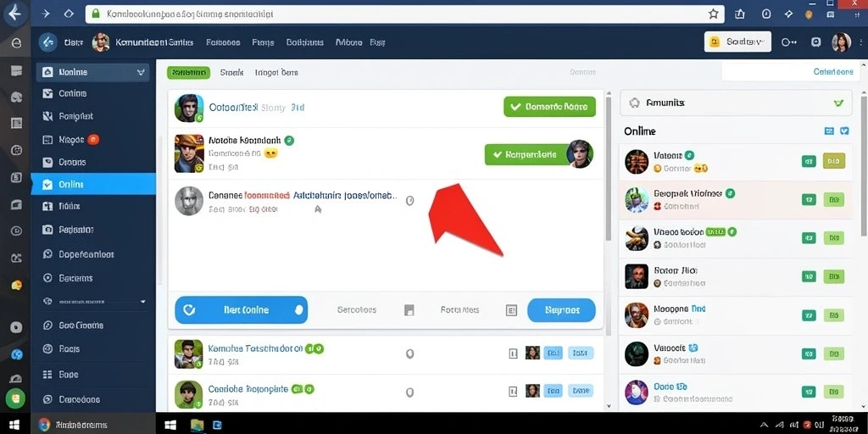Open the Boitiatuns header menu item

pos(305,42)
